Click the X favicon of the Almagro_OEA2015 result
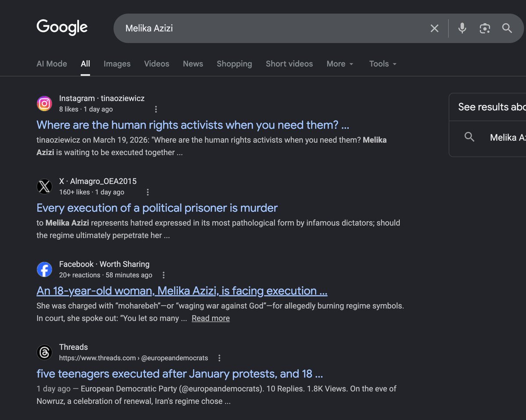Screen dimensions: 526x420 tap(44, 186)
